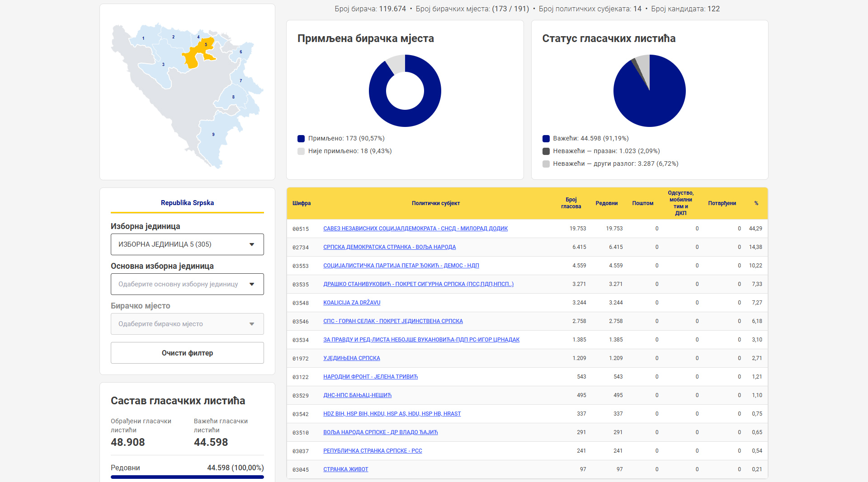Viewport: 868px width, 482px height.
Task: Toggle the Примљено legend swatch
Action: [301, 139]
